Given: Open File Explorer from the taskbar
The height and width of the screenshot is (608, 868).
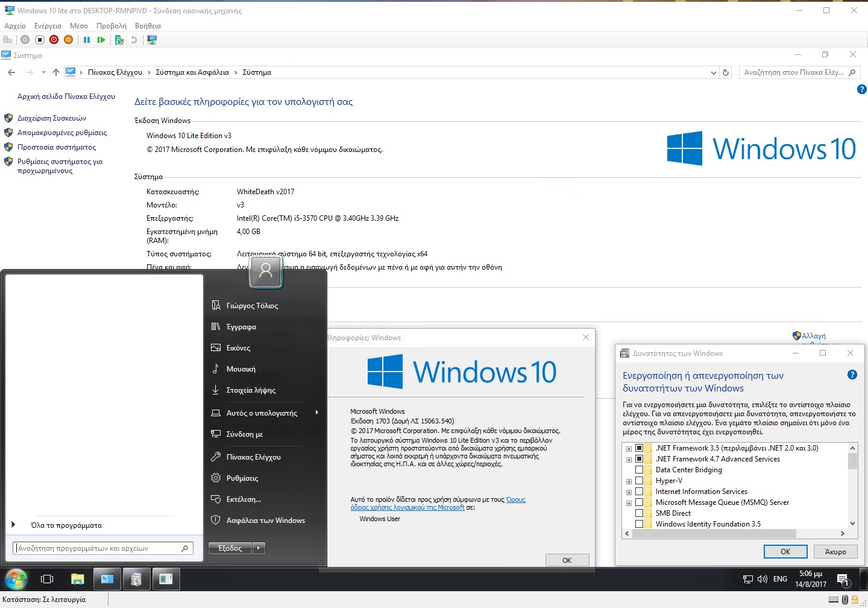Looking at the screenshot, I should click(77, 579).
